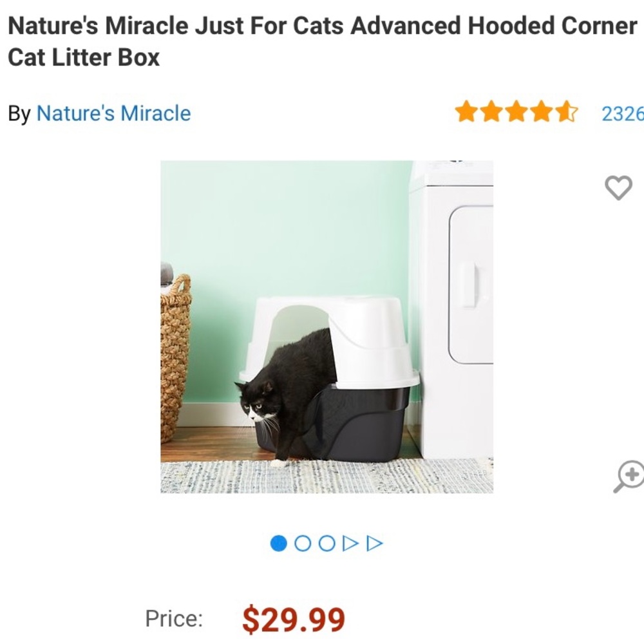The height and width of the screenshot is (644, 644).
Task: Select the second carousel dot
Action: tap(301, 544)
